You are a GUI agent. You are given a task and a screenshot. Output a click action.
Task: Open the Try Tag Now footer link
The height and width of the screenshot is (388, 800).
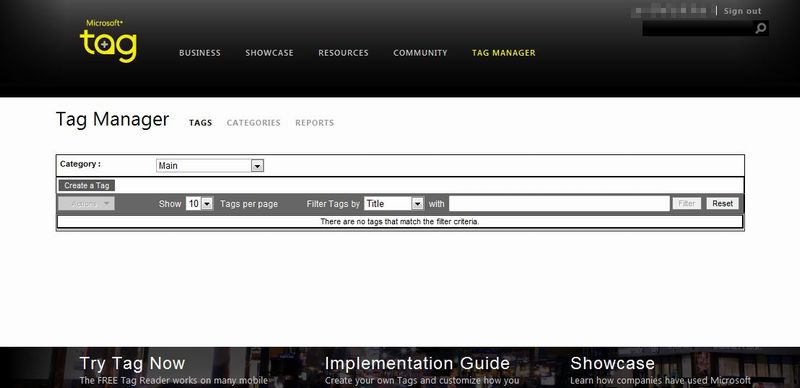point(132,363)
